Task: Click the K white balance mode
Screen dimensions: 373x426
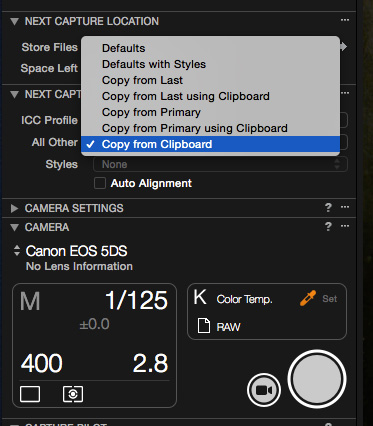Action: click(200, 297)
